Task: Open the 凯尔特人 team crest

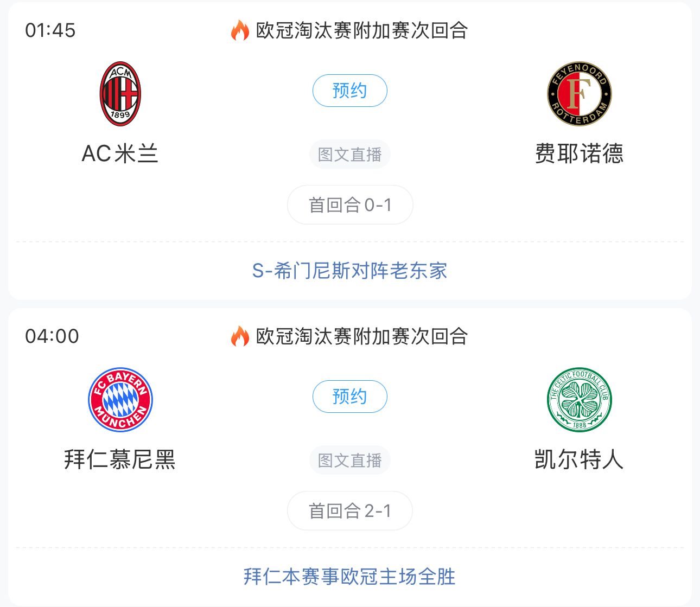Action: coord(578,399)
